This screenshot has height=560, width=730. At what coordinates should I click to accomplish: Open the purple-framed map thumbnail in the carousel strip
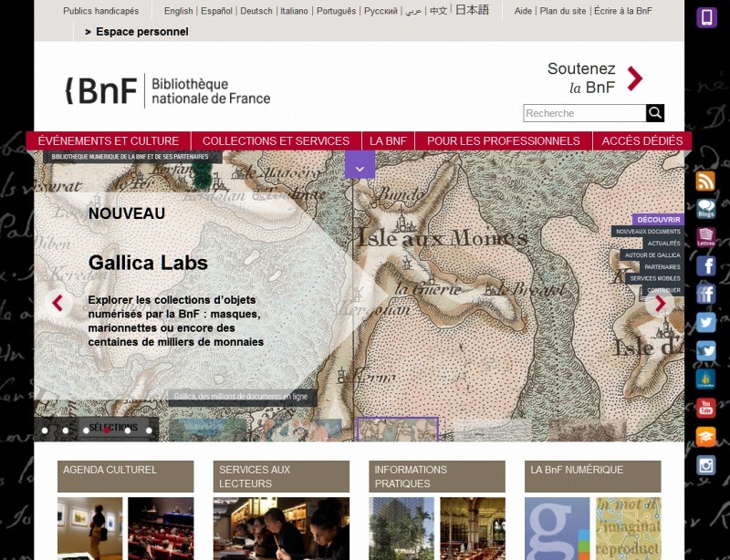[398, 430]
